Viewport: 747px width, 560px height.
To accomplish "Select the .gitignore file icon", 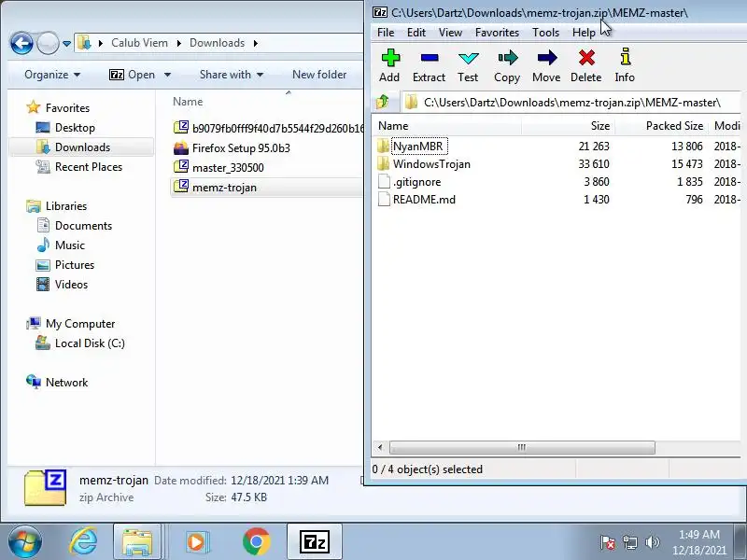I will coord(384,181).
